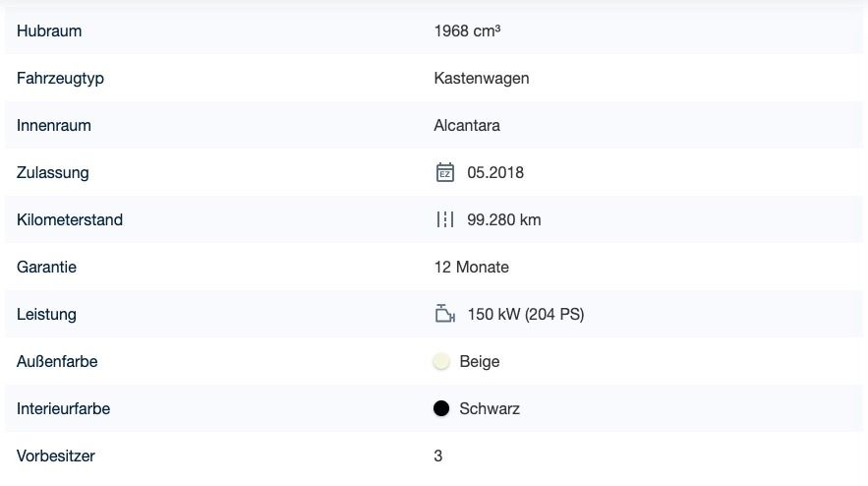This screenshot has width=868, height=486.
Task: Click the engine icon beside 150 kW
Action: pyautogui.click(x=445, y=315)
